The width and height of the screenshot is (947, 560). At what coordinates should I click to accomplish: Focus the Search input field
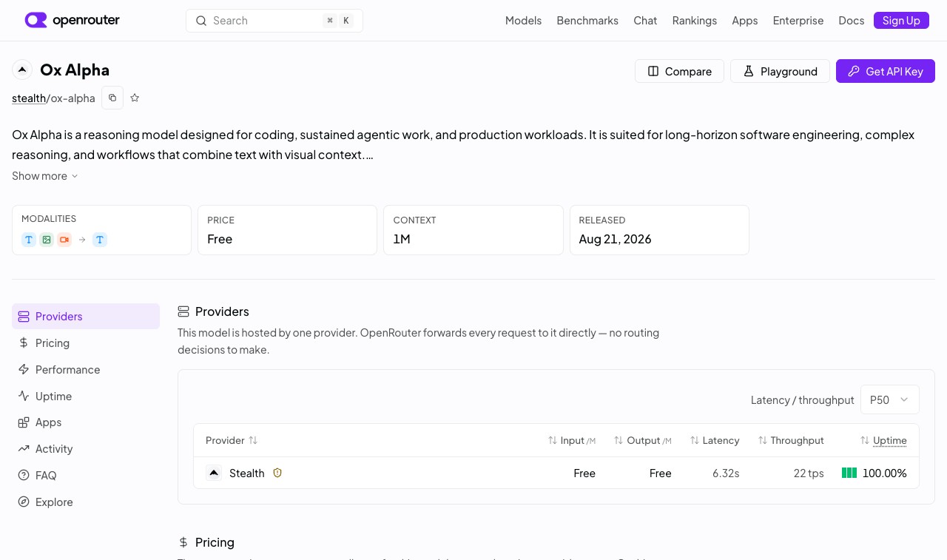[x=274, y=21]
